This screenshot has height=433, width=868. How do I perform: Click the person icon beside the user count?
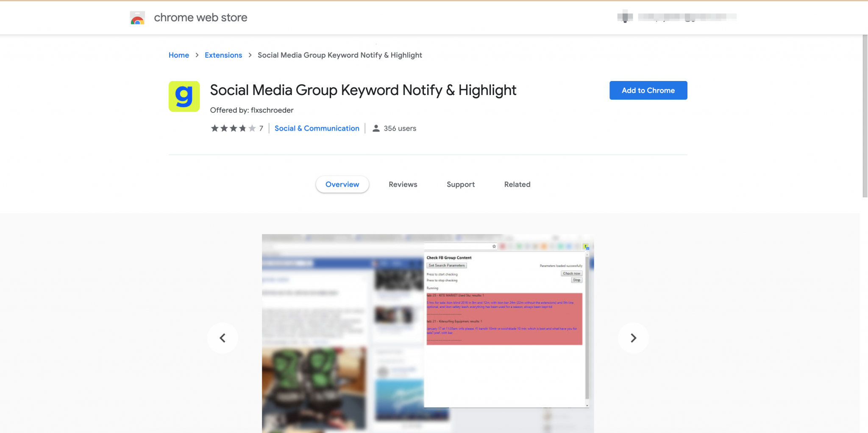point(376,128)
